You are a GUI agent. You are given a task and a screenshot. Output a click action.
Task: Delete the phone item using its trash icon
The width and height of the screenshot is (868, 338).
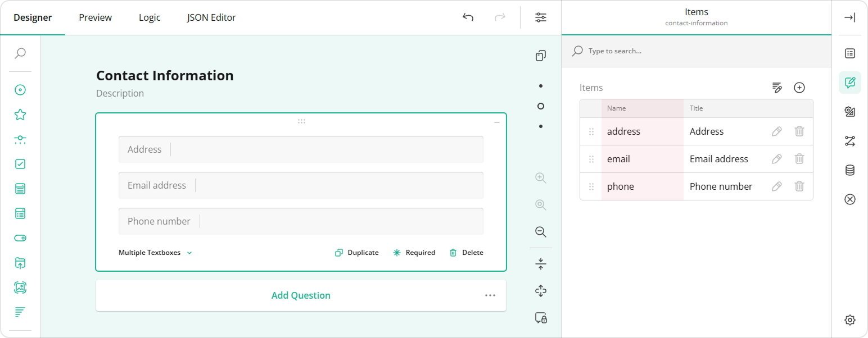point(799,186)
